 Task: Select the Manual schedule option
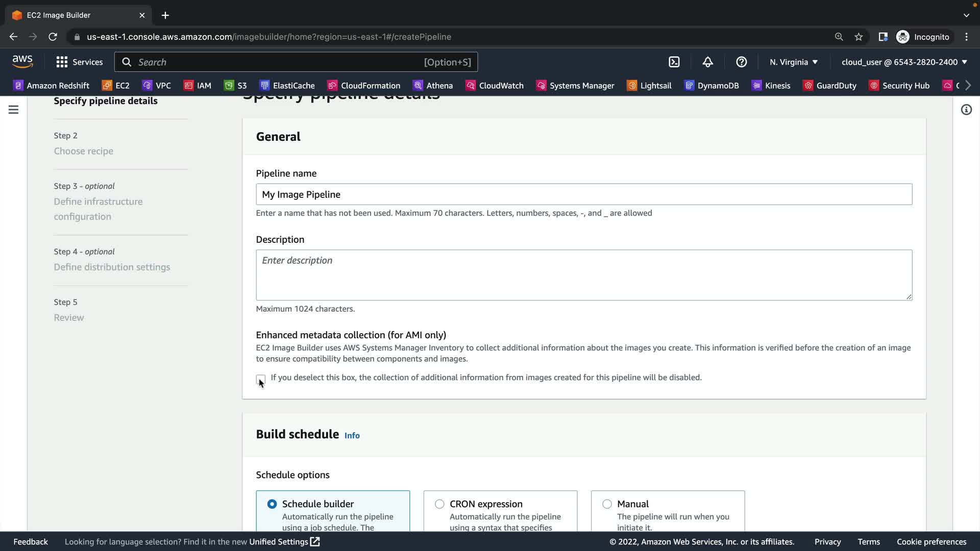pyautogui.click(x=607, y=504)
